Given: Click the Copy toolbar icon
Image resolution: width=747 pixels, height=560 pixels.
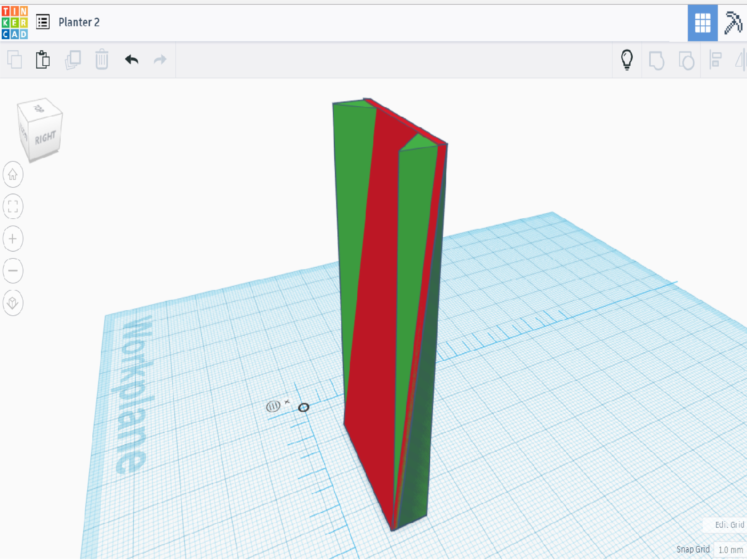Looking at the screenshot, I should tap(15, 60).
